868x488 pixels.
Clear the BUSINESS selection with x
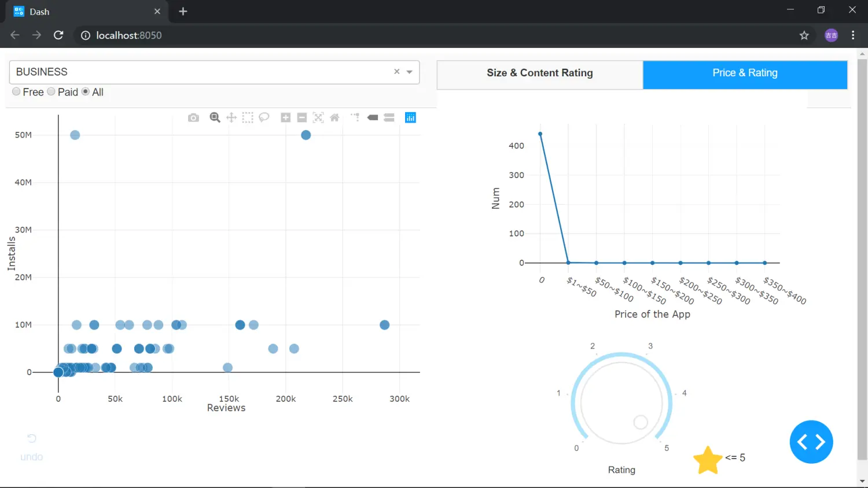(397, 72)
